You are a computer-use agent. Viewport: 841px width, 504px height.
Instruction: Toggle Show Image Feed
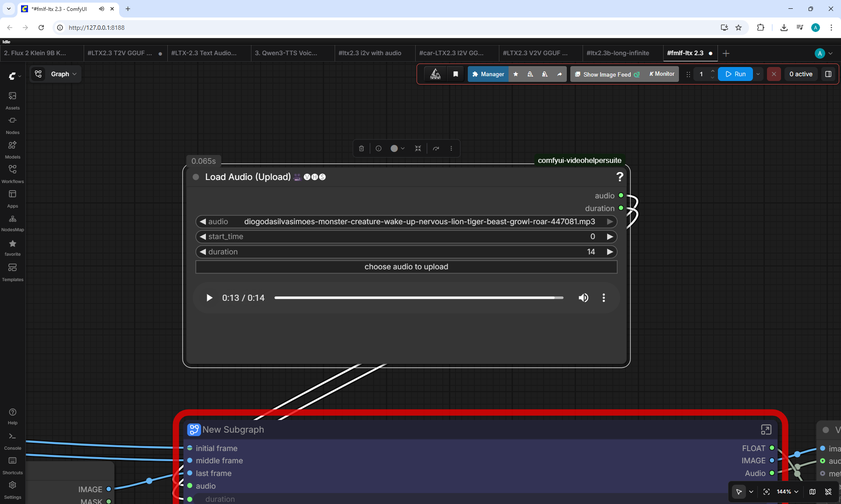click(608, 74)
